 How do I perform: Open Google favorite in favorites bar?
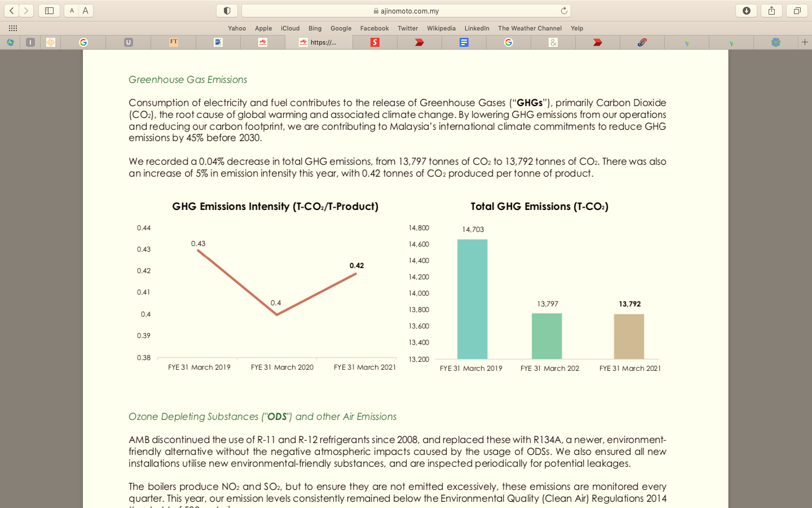pos(341,28)
